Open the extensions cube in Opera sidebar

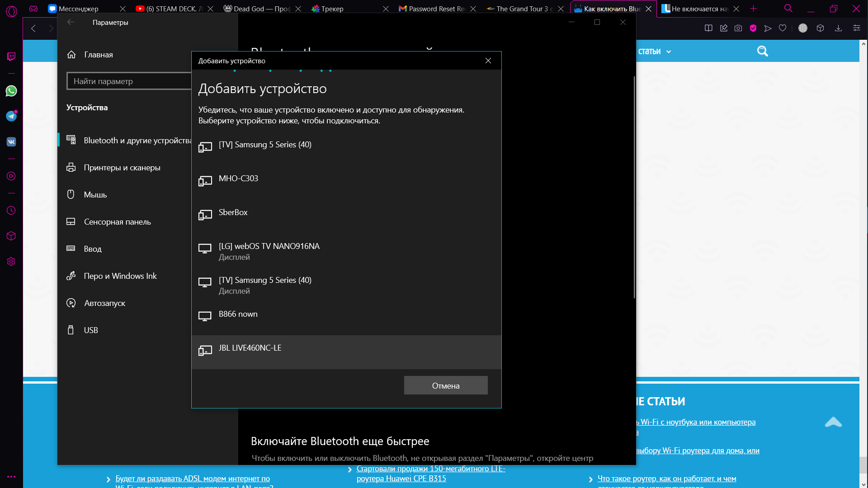[11, 236]
